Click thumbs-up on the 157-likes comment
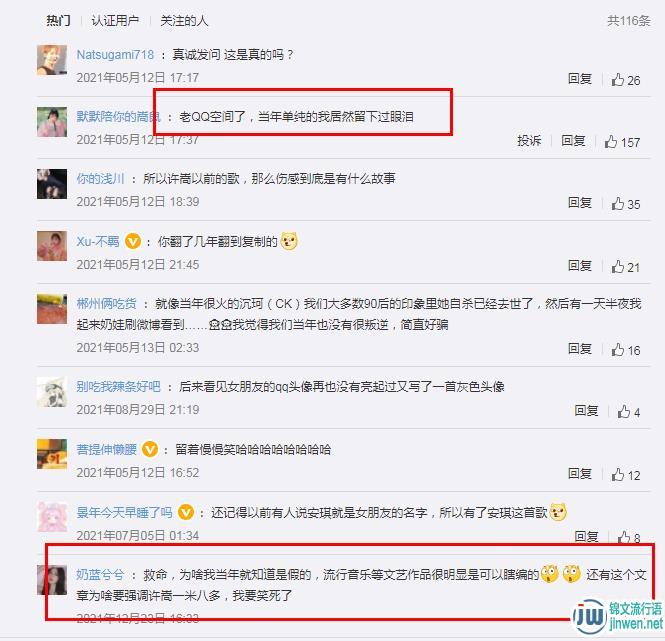665x641 pixels. [611, 141]
